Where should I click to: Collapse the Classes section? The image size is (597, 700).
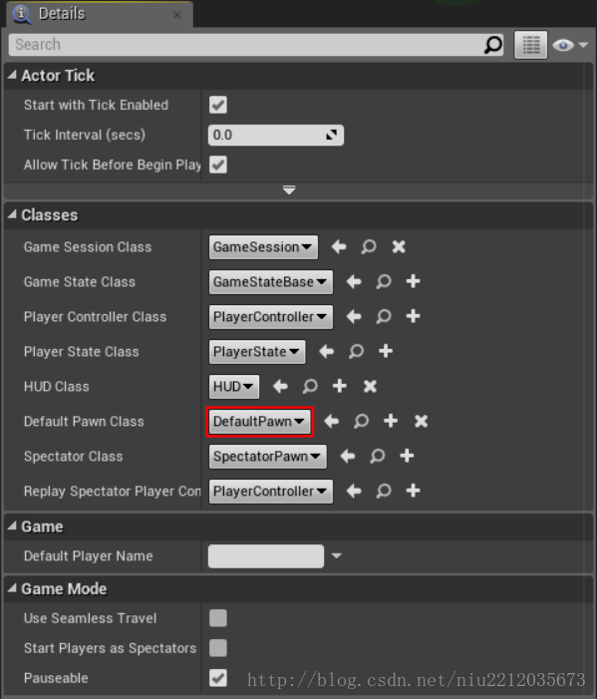(x=12, y=214)
